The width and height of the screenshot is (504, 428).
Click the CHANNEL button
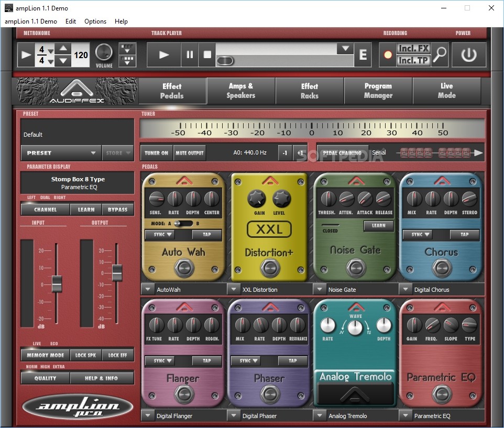(x=46, y=210)
